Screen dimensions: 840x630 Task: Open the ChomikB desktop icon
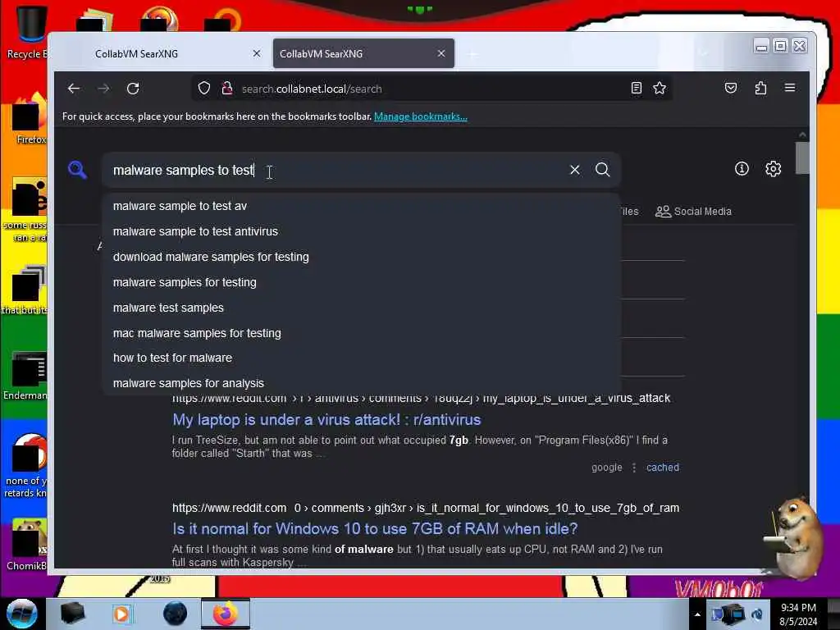point(27,544)
